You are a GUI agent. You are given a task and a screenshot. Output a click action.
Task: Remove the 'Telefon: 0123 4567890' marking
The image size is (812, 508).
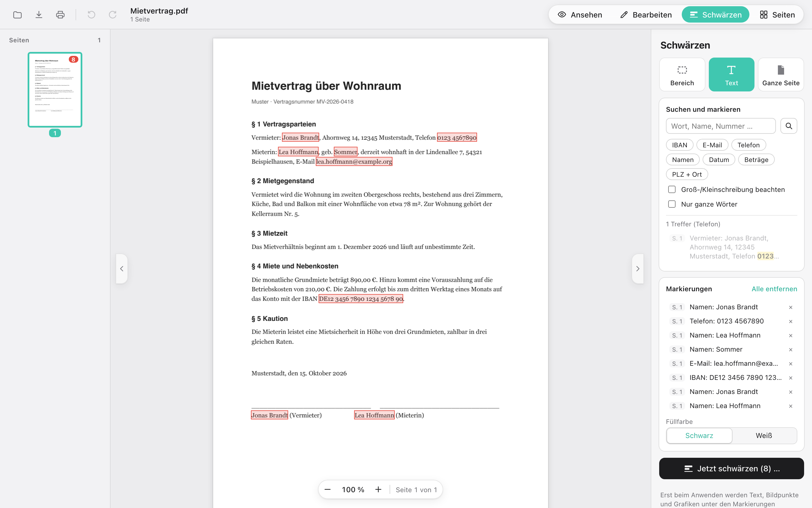point(791,321)
